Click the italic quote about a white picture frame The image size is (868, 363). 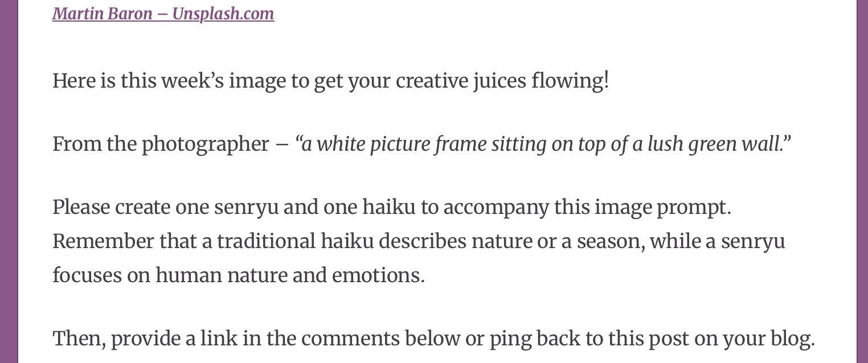[x=542, y=145]
